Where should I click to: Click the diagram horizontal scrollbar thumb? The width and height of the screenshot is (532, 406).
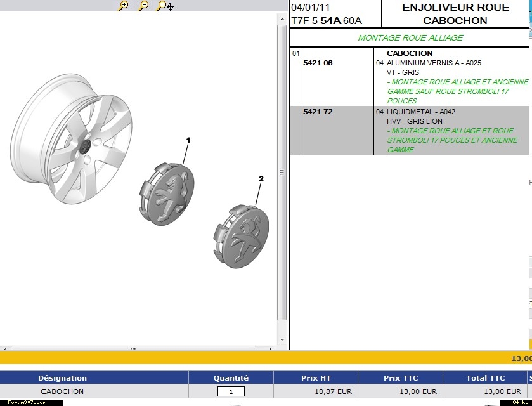point(133,349)
